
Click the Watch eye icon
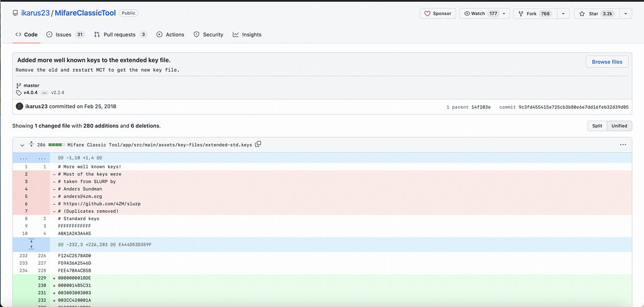467,14
